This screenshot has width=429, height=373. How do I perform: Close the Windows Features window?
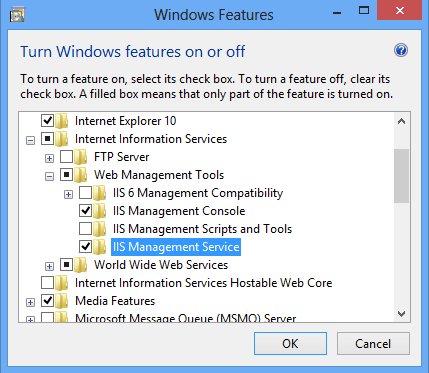coord(399,11)
